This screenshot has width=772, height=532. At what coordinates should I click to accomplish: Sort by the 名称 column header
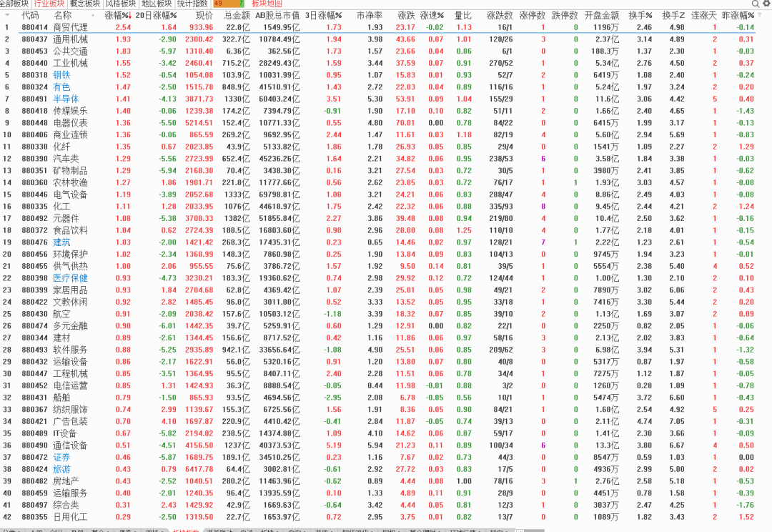point(62,15)
